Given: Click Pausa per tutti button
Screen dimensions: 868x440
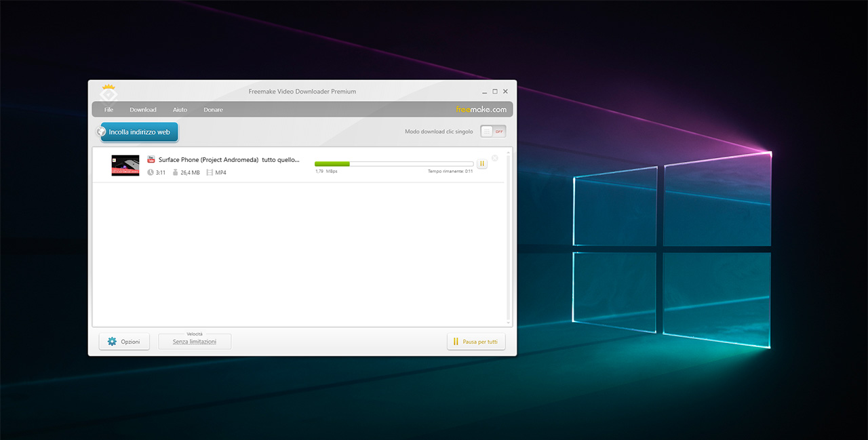Looking at the screenshot, I should pos(476,342).
